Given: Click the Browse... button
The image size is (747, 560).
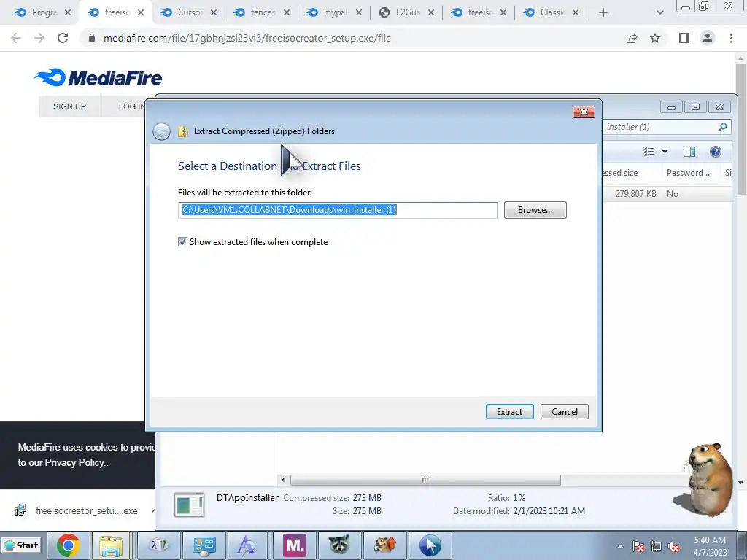Looking at the screenshot, I should (535, 210).
